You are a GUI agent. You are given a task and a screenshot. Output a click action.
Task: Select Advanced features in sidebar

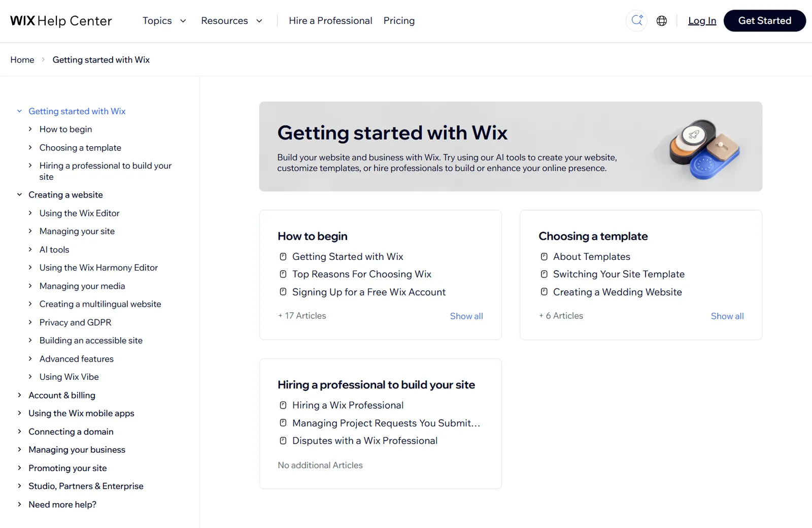[77, 359]
